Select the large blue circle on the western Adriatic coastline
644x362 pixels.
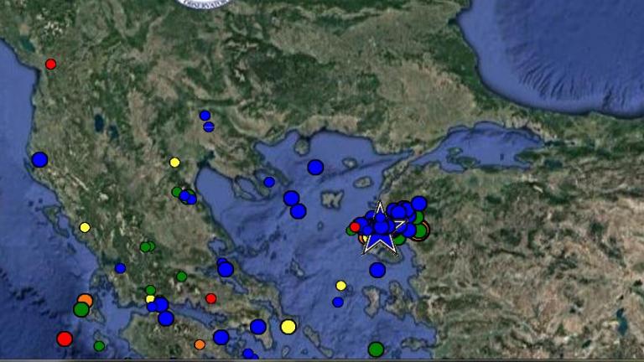click(39, 160)
